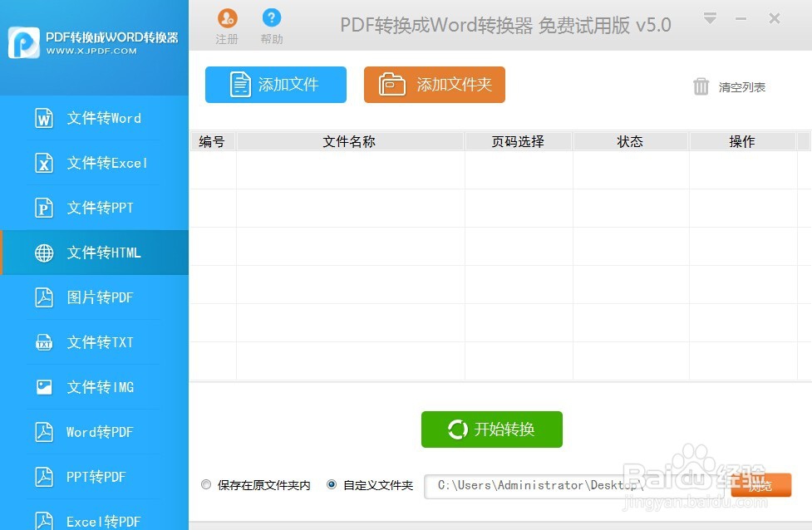Choose the PPT转PDF text label
Image resolution: width=812 pixels, height=530 pixels.
(96, 477)
